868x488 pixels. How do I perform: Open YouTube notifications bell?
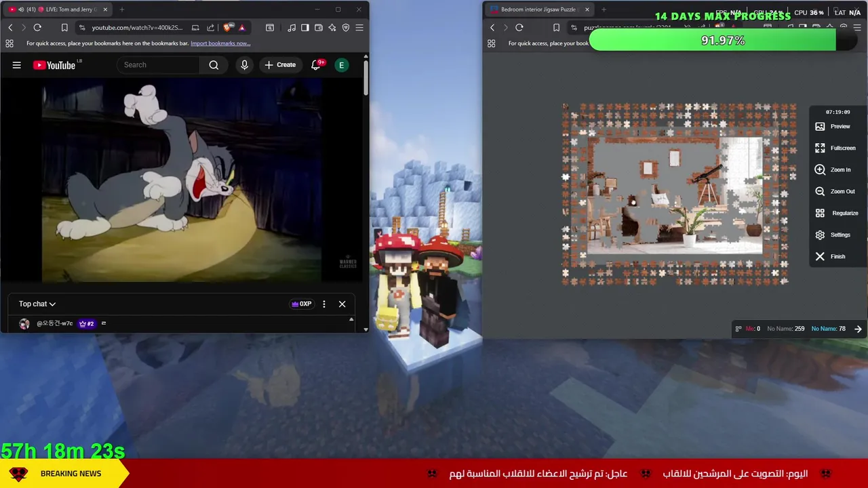point(316,65)
